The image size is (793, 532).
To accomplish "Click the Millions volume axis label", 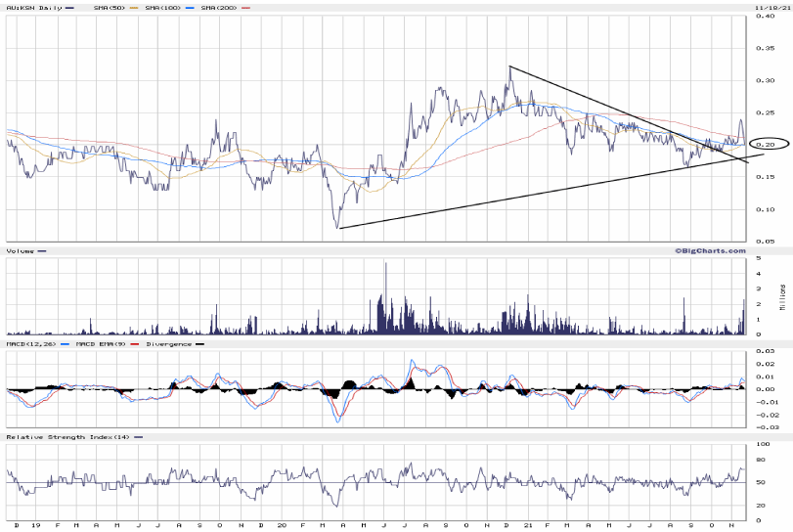I will [782, 296].
